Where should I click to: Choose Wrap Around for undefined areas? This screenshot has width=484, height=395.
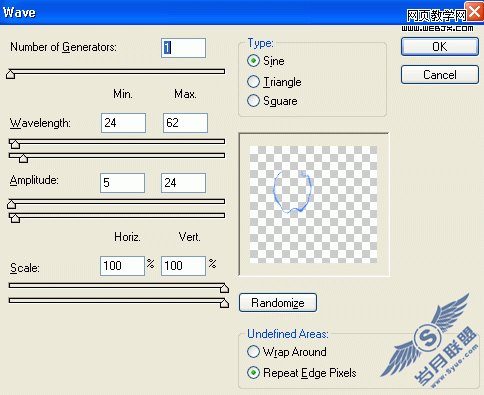pyautogui.click(x=253, y=352)
